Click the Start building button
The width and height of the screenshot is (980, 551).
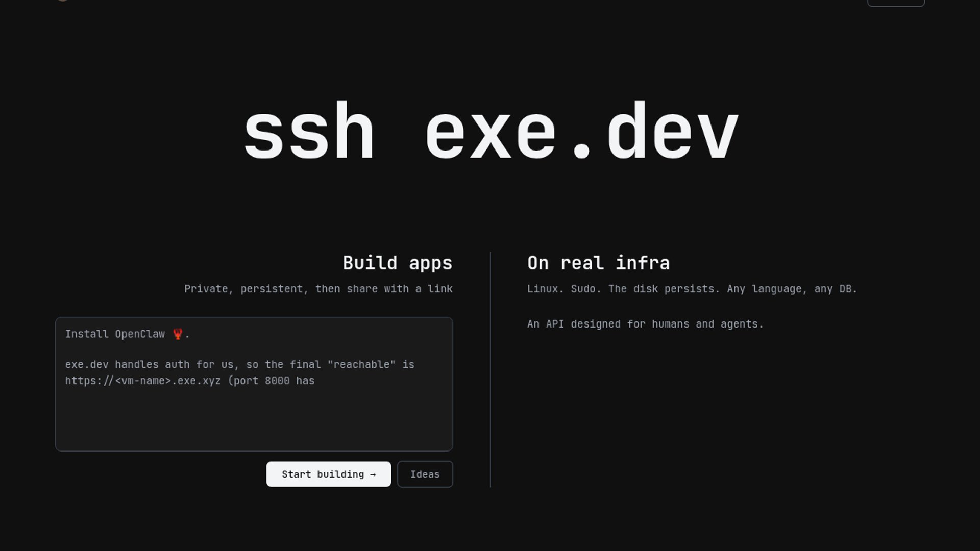coord(328,474)
